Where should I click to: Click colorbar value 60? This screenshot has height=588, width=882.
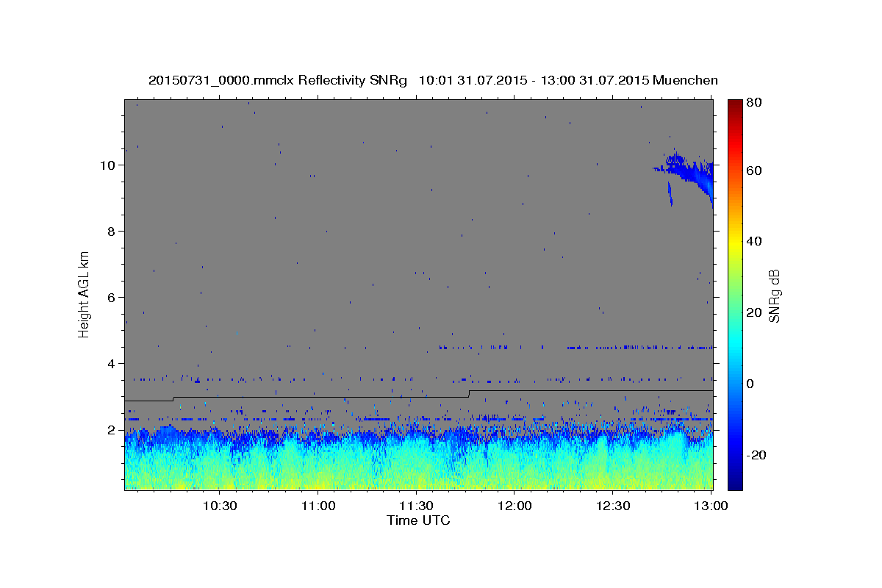point(753,171)
